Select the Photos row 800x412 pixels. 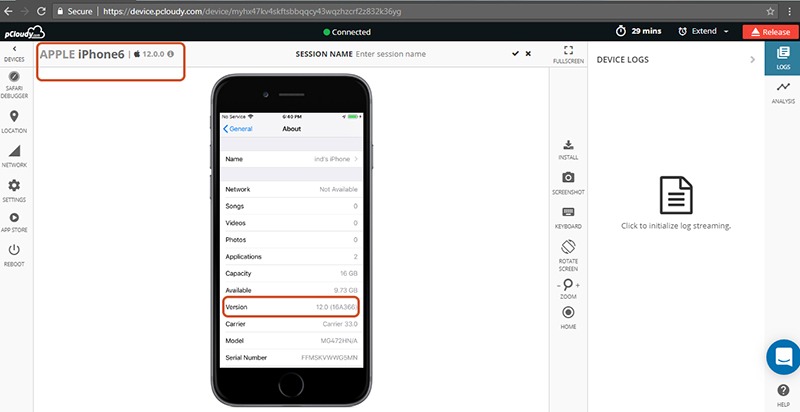click(291, 240)
